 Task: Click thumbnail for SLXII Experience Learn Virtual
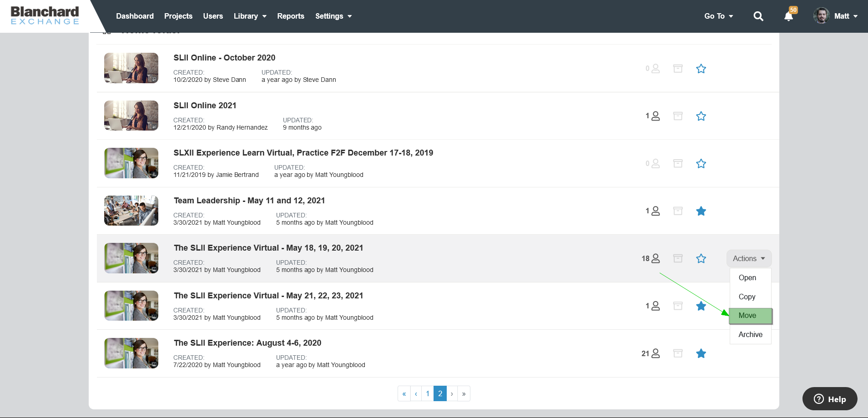point(131,163)
